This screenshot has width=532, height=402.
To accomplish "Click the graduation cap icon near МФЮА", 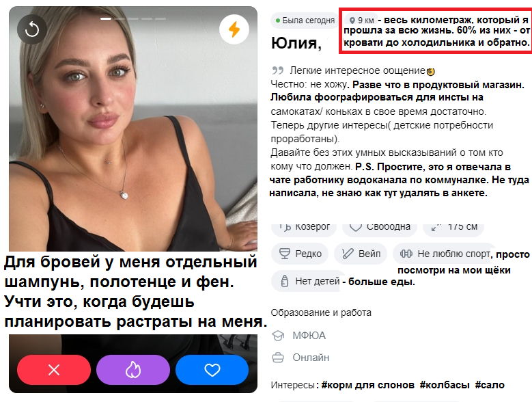I will [278, 336].
